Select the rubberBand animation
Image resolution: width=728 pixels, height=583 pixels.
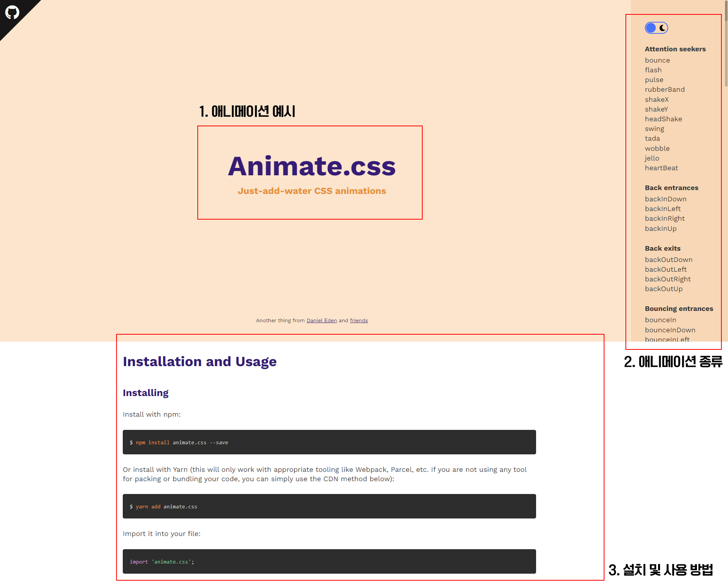tap(665, 89)
